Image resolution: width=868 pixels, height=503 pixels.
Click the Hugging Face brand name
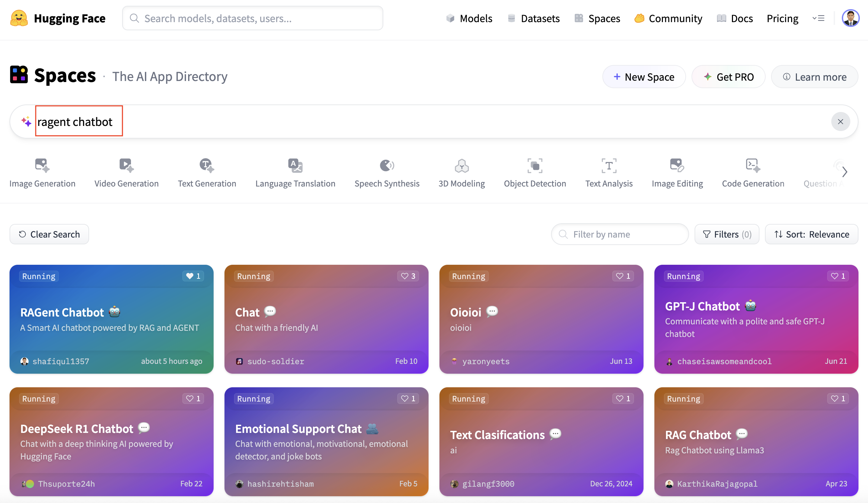tap(70, 18)
